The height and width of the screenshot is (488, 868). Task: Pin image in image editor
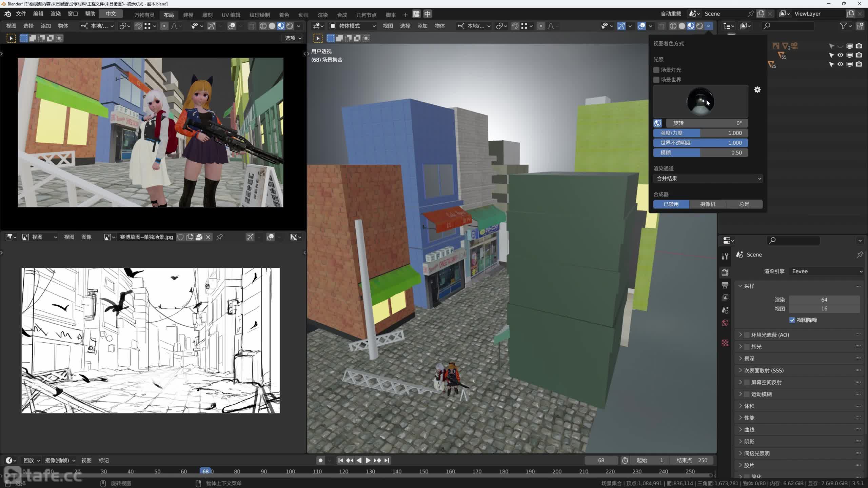click(219, 237)
